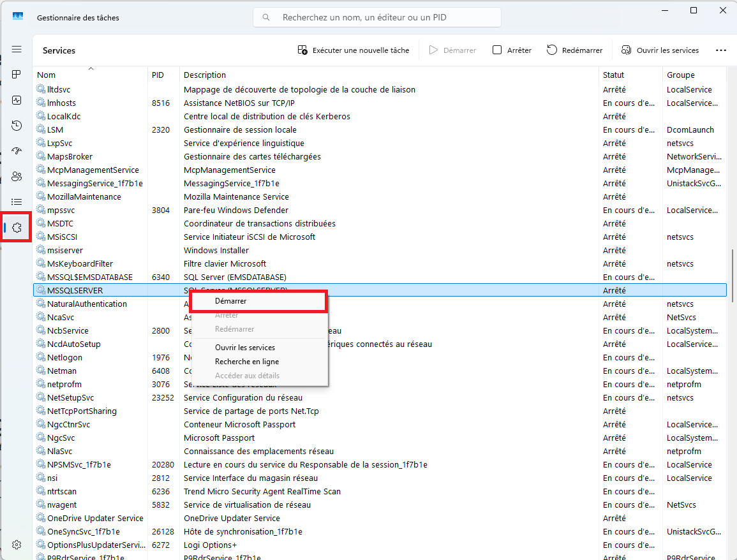
Task: Click the gear icon beside MSDTC
Action: 41,223
